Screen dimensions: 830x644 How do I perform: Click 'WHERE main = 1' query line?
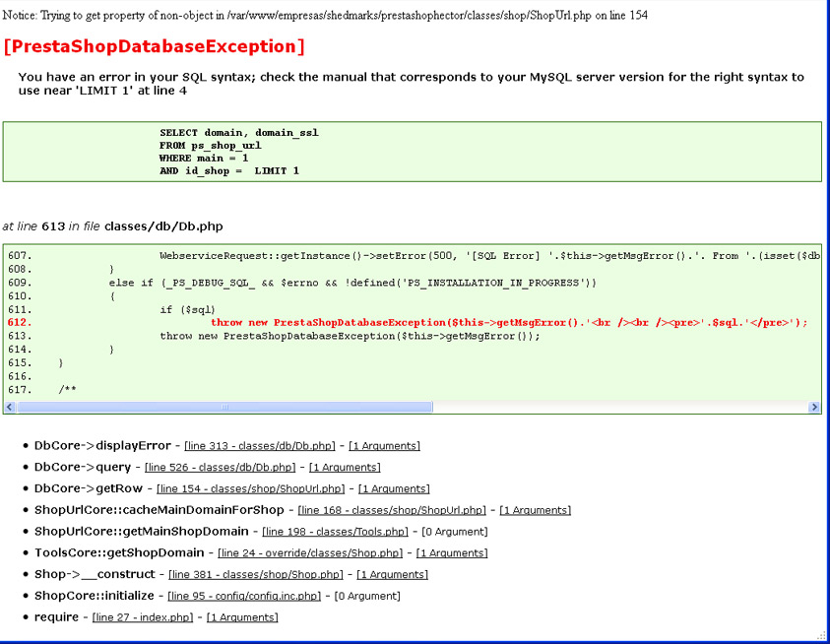pos(204,159)
